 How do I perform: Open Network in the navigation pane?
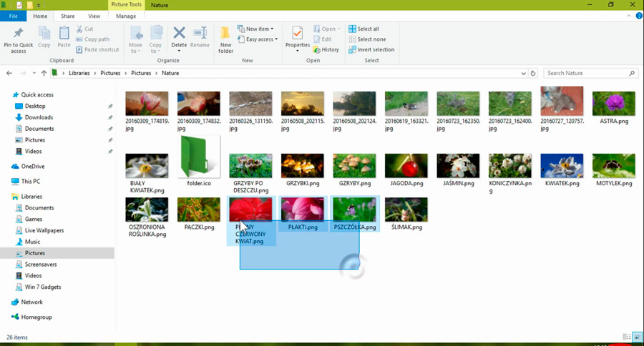point(31,302)
